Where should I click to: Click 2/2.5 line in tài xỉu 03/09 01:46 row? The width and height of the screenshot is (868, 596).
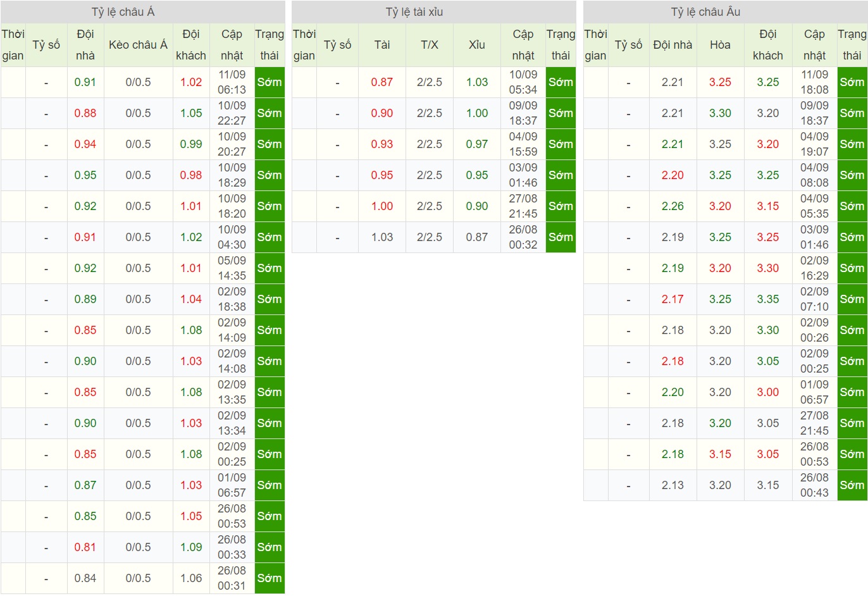430,175
